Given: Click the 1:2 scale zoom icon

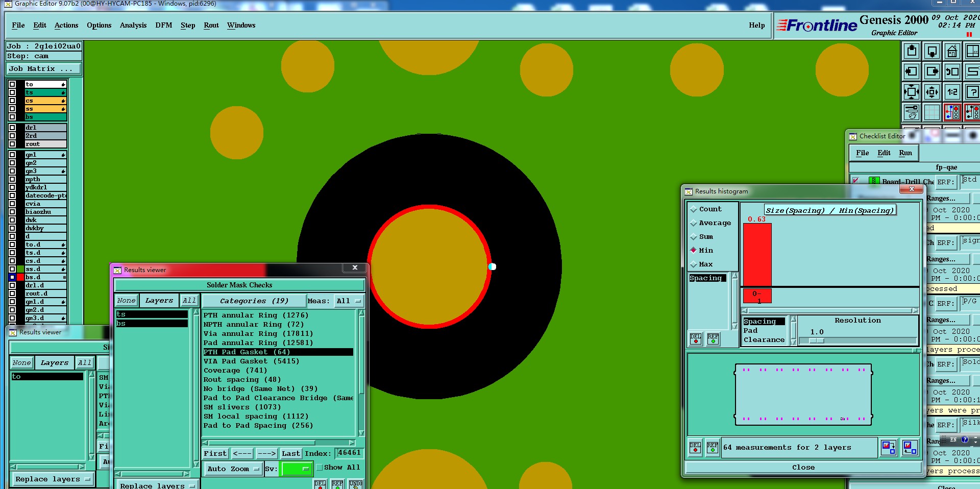Looking at the screenshot, I should click(x=952, y=92).
